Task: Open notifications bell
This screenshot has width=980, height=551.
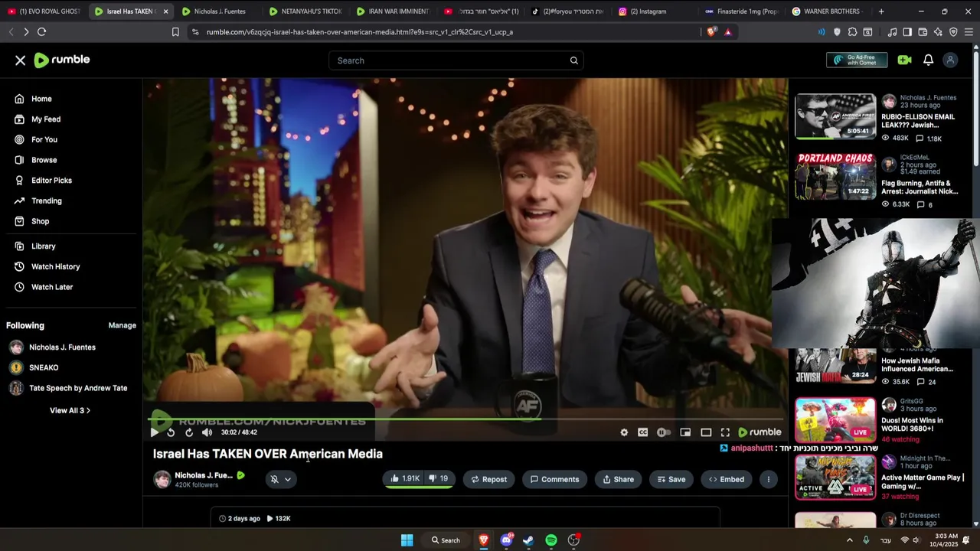Action: click(x=928, y=60)
